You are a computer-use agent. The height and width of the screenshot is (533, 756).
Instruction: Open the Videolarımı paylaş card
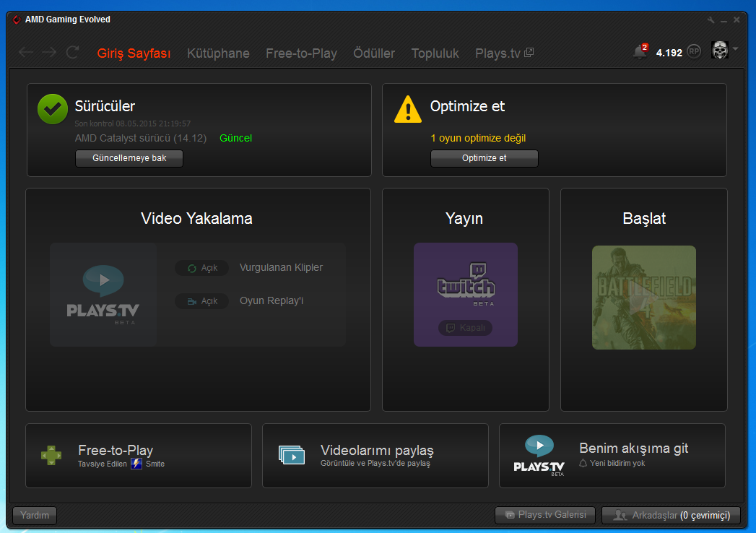[x=375, y=455]
